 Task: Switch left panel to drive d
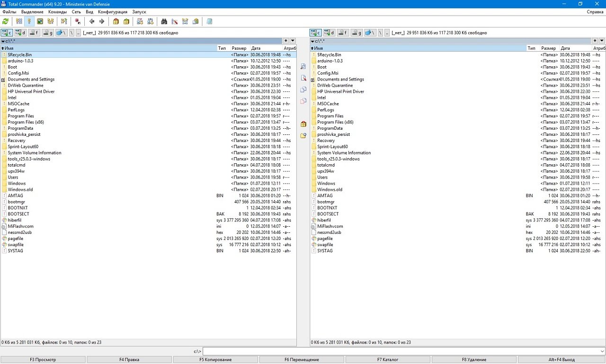[20, 33]
